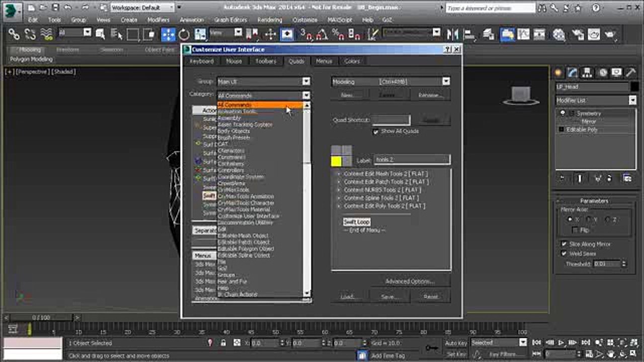This screenshot has height=362, width=644.
Task: Open the Modifiers menu
Action: coord(158,20)
